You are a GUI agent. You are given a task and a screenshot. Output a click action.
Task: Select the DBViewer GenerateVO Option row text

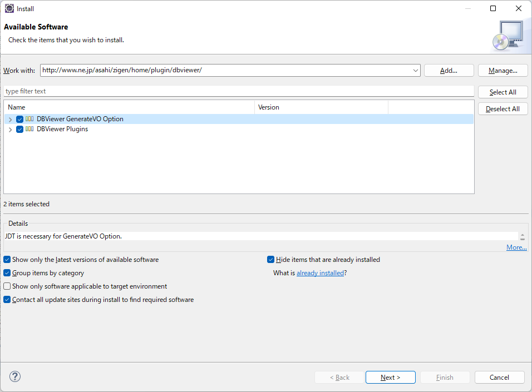80,119
